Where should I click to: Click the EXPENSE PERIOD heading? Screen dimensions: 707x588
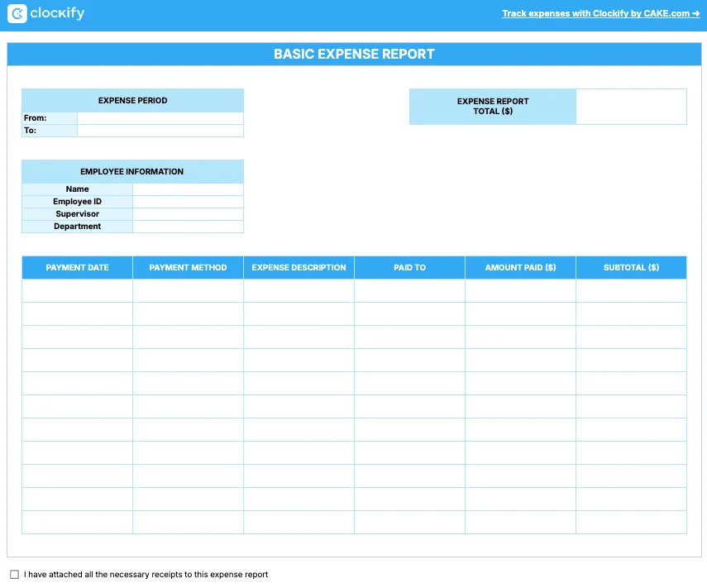tap(132, 101)
